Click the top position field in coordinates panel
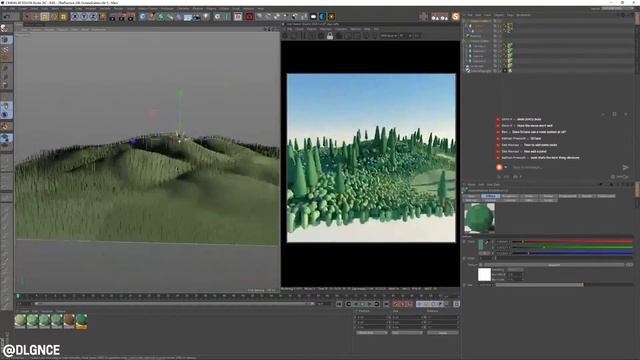640x360 pixels. tap(372, 317)
